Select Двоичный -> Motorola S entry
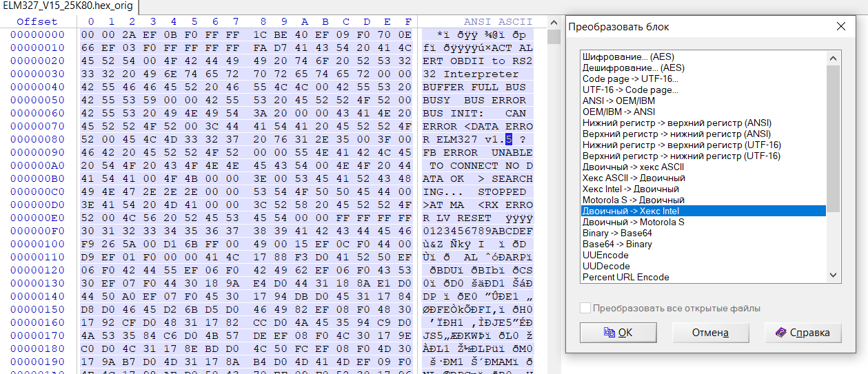Image resolution: width=868 pixels, height=374 pixels. pos(633,222)
